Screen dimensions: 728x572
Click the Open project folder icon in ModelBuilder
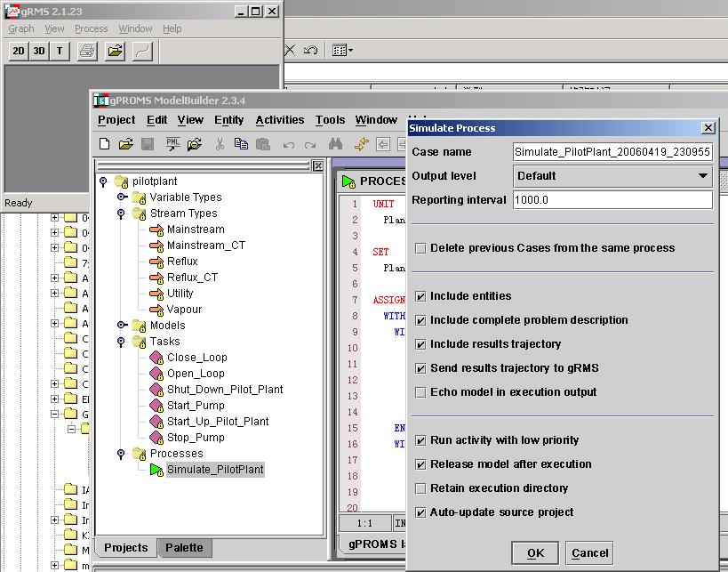[126, 144]
